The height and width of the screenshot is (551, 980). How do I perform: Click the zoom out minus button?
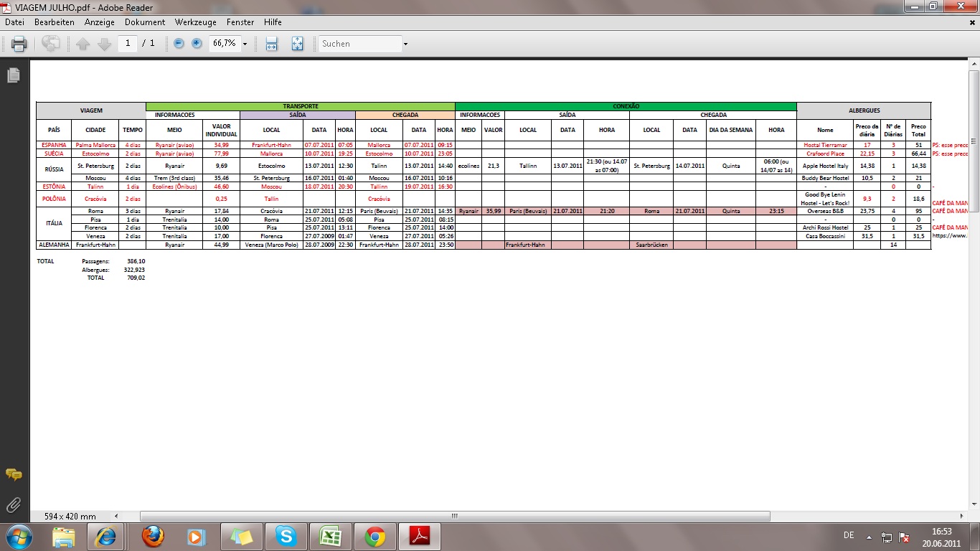(179, 44)
